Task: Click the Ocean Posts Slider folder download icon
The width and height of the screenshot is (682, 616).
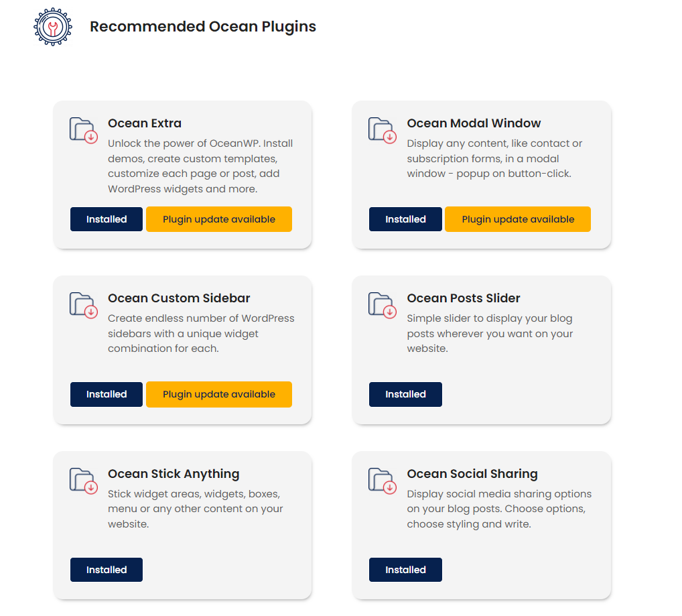Action: (383, 306)
